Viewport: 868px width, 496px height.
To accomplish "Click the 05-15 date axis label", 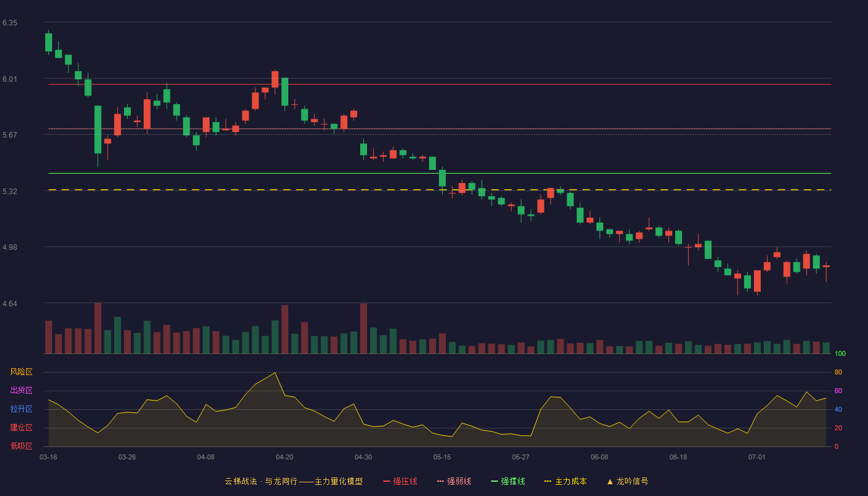I will click(x=442, y=457).
